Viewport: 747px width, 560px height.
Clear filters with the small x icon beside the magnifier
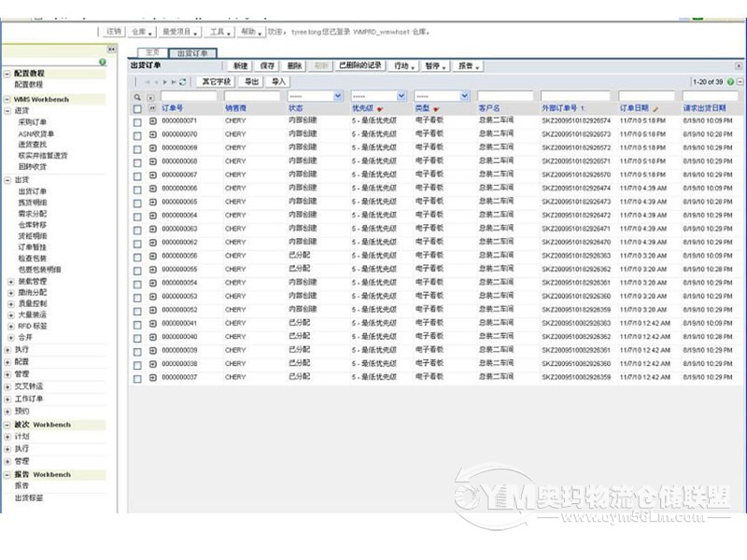pyautogui.click(x=150, y=97)
